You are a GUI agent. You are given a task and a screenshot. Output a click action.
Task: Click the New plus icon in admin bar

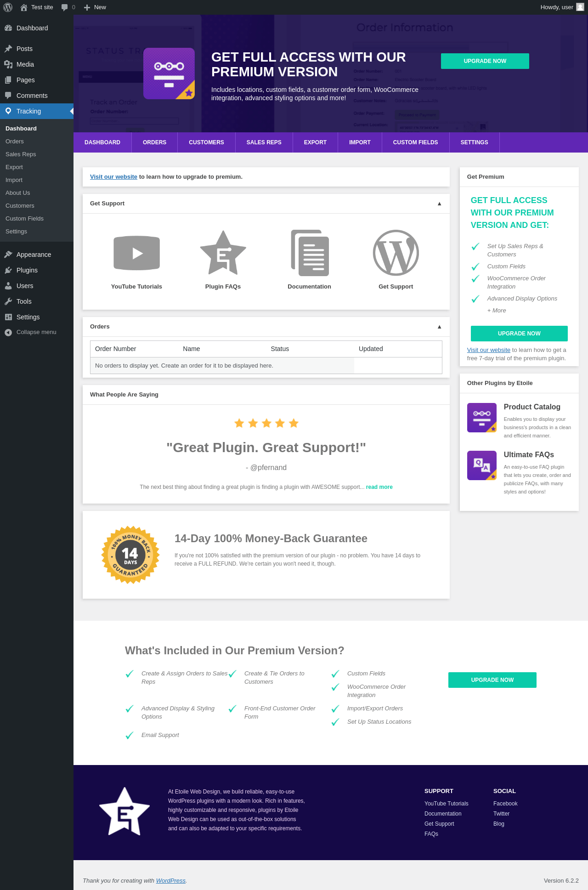(87, 7)
